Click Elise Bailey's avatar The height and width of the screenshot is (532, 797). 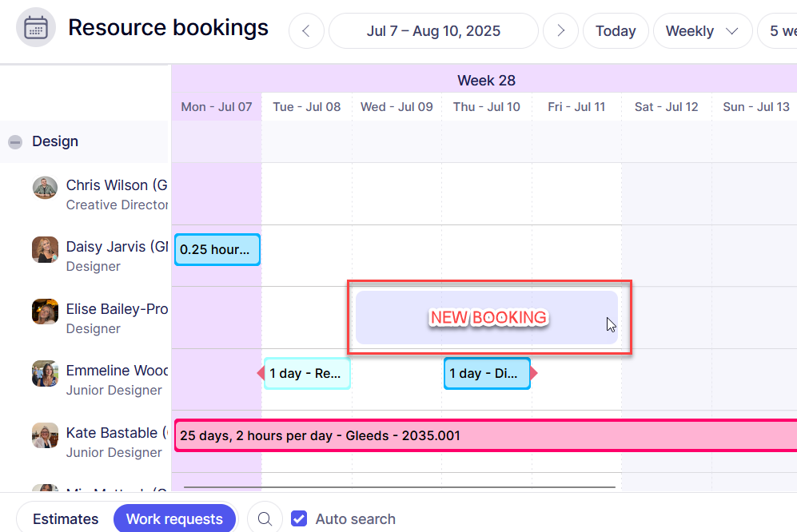pos(45,312)
